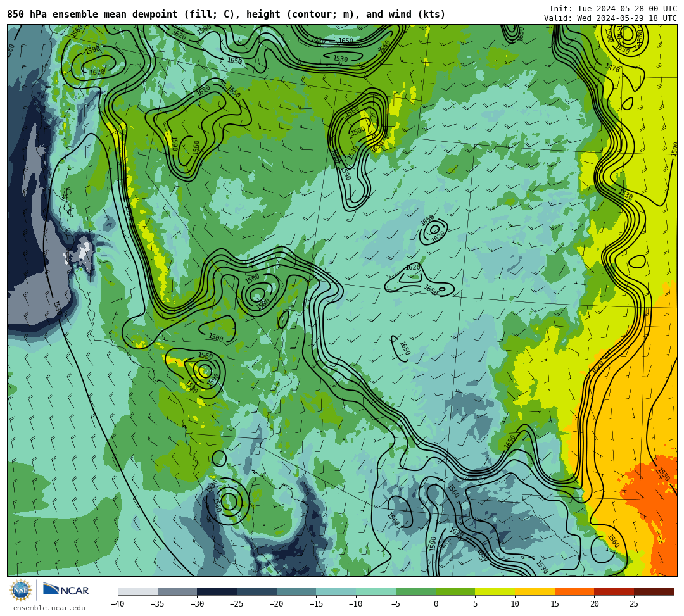The height and width of the screenshot is (616, 684).
Task: Click the NSF logo
Action: 20,590
